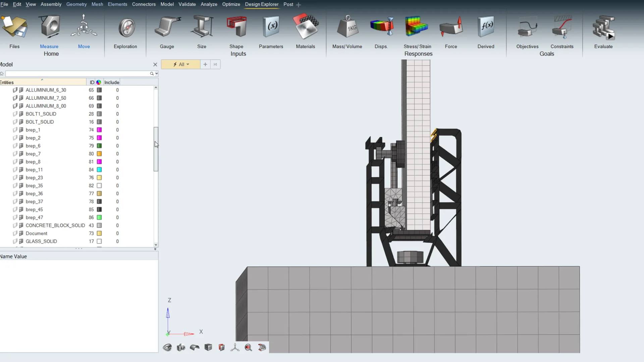Open the Validate ribbon tab
The height and width of the screenshot is (362, 644).
coord(187,4)
